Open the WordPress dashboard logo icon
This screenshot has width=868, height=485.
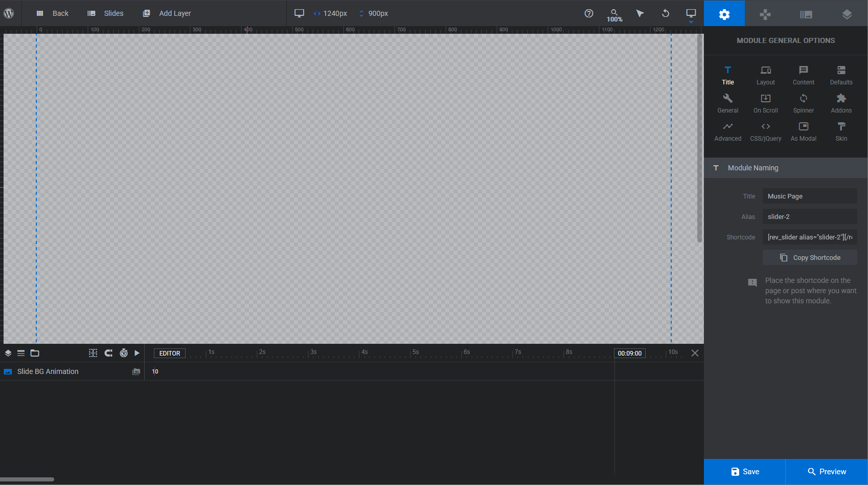pos(9,13)
